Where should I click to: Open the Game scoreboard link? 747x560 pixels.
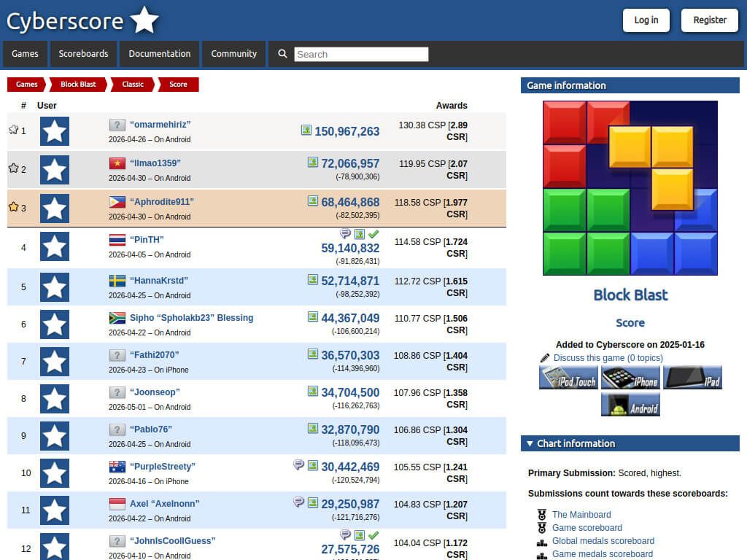coord(587,528)
